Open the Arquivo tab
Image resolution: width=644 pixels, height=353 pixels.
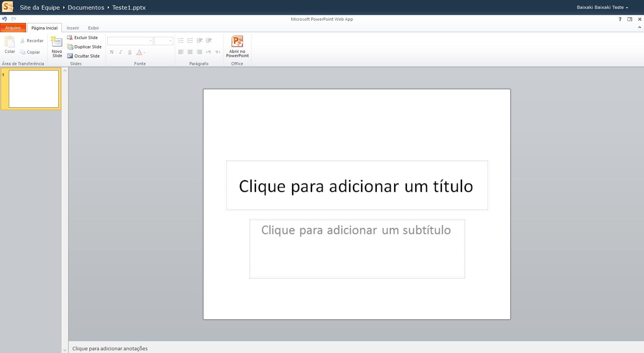13,28
